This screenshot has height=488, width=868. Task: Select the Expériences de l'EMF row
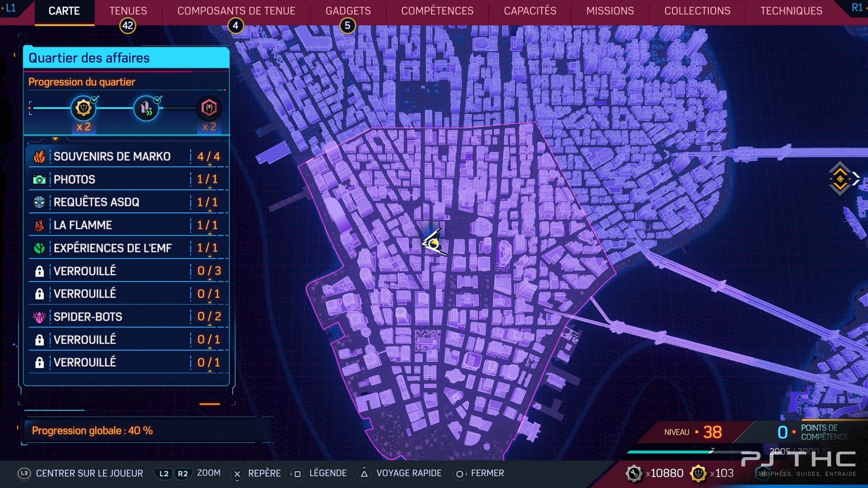[127, 248]
